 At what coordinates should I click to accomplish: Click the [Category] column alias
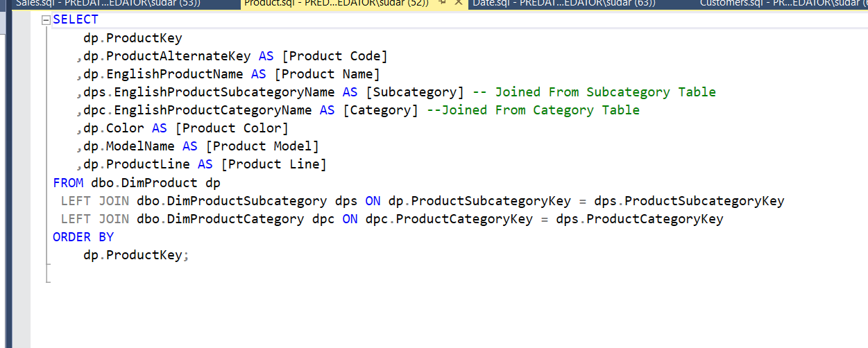380,110
